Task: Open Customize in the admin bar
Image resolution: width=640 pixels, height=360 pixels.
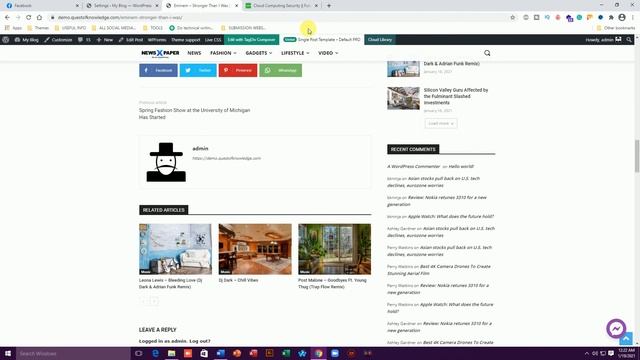Action: pos(58,40)
